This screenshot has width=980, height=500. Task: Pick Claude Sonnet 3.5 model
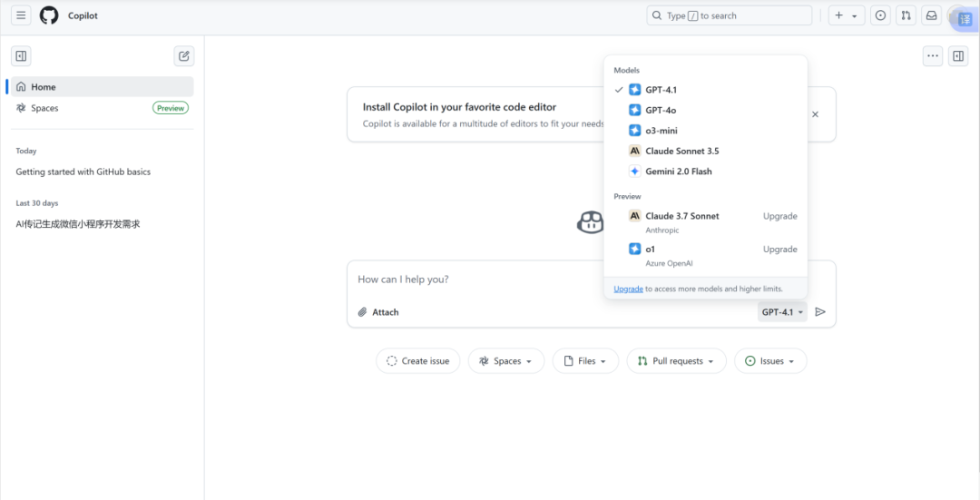point(706,151)
